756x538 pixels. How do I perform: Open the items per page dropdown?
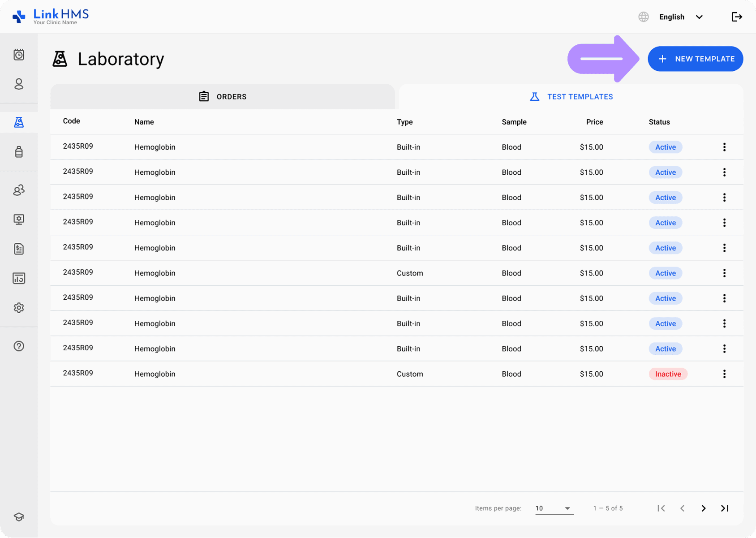(x=554, y=508)
